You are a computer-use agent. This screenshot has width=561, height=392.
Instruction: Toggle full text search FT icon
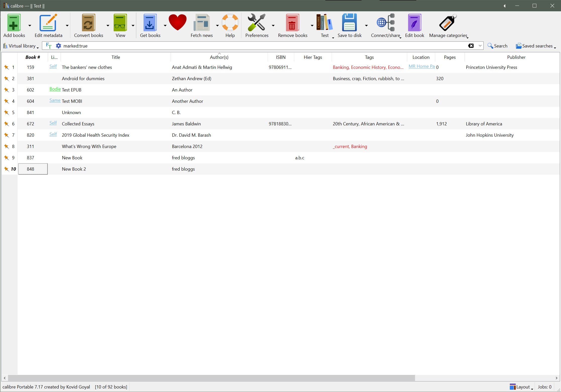48,46
